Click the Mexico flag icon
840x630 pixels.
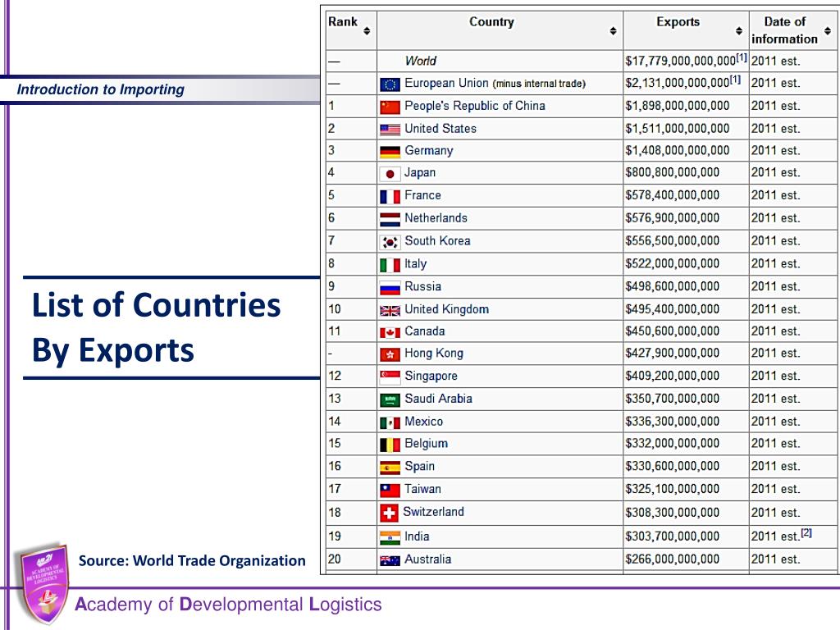tap(390, 423)
